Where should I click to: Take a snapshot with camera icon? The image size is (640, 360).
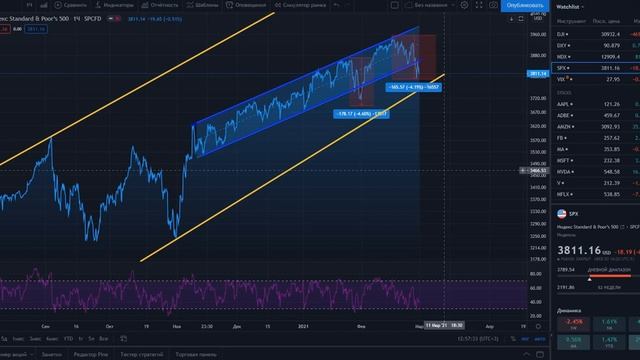493,5
